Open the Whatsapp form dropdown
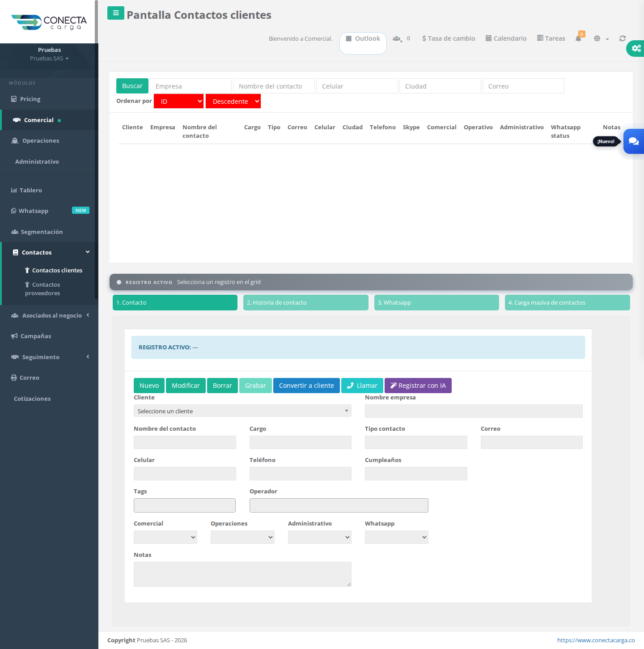The height and width of the screenshot is (649, 644). pos(397,537)
